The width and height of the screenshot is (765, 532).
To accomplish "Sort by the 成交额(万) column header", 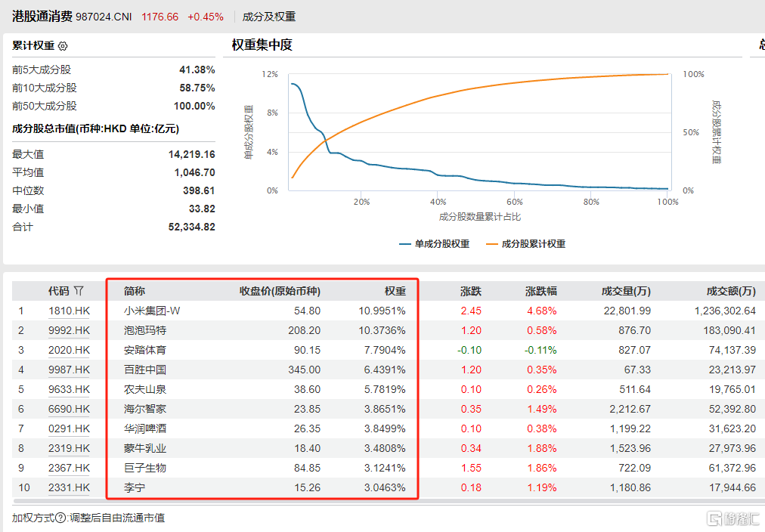I will point(731,291).
